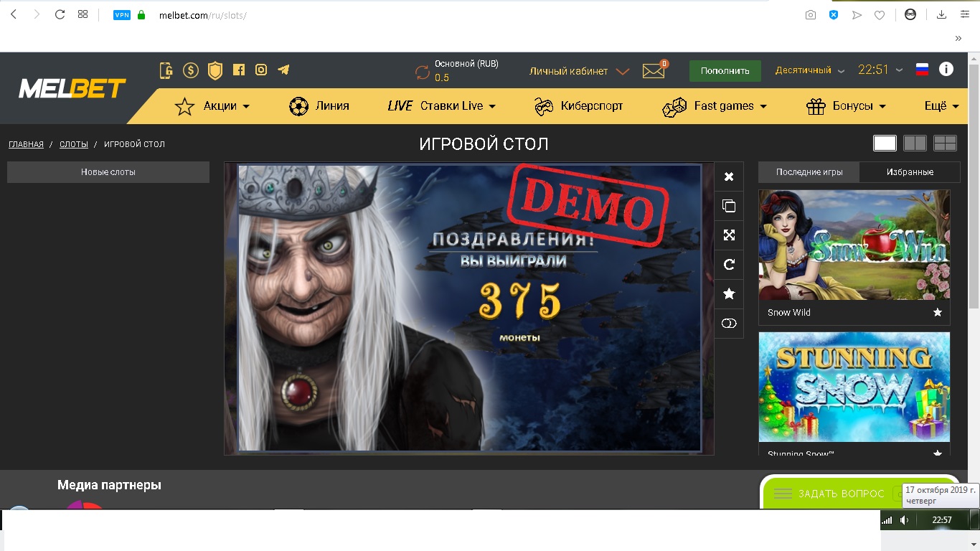This screenshot has height=551, width=980.
Task: Open the Snow Wild game thumbnail
Action: tap(854, 245)
